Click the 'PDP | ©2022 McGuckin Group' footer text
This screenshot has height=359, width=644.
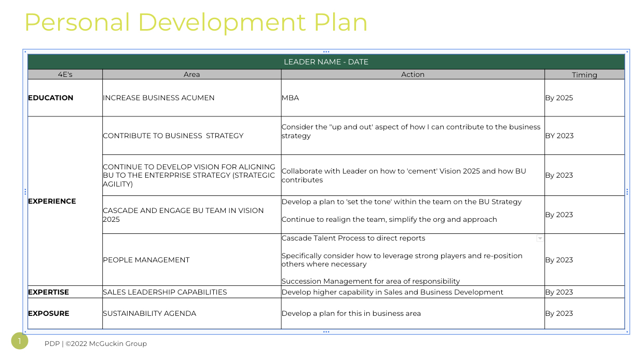(95, 343)
